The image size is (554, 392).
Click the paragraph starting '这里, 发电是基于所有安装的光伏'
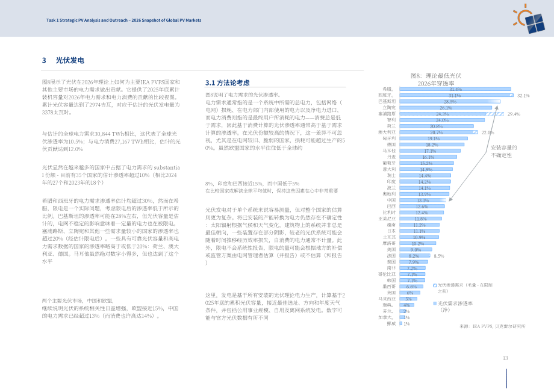pos(275,306)
